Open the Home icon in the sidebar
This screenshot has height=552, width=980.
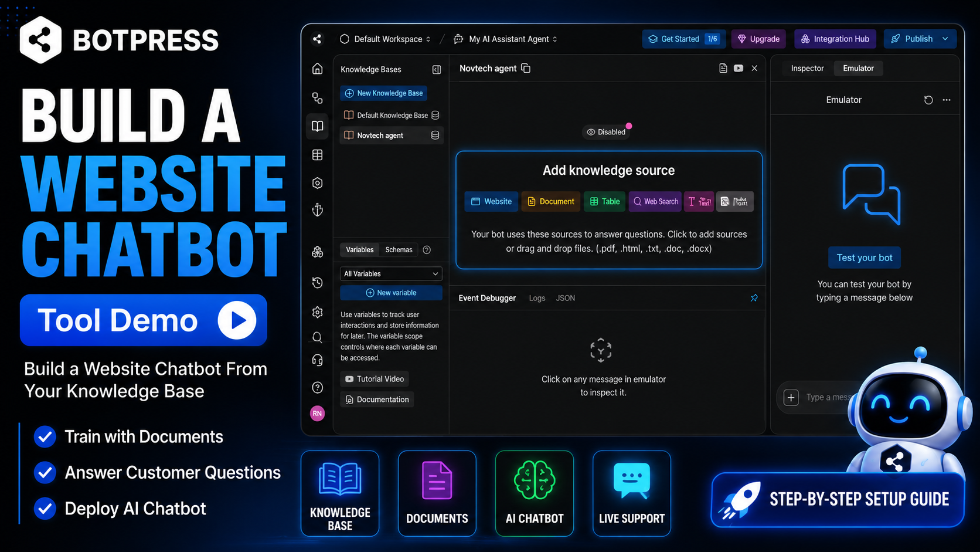click(x=317, y=69)
